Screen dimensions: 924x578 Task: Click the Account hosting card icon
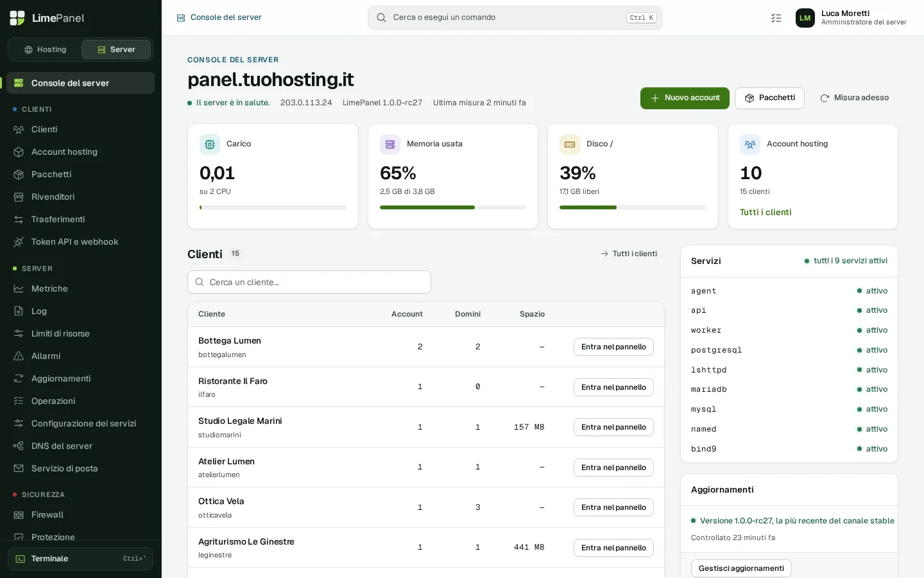pos(750,144)
